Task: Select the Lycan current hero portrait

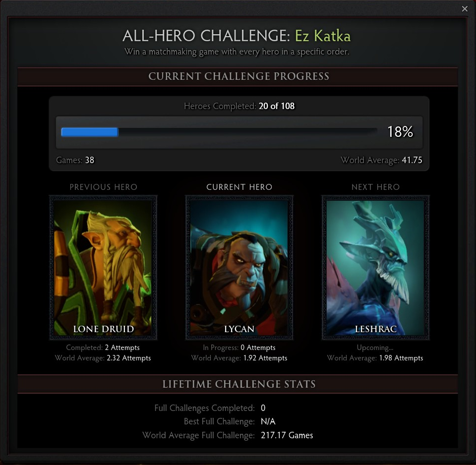Action: (x=239, y=267)
